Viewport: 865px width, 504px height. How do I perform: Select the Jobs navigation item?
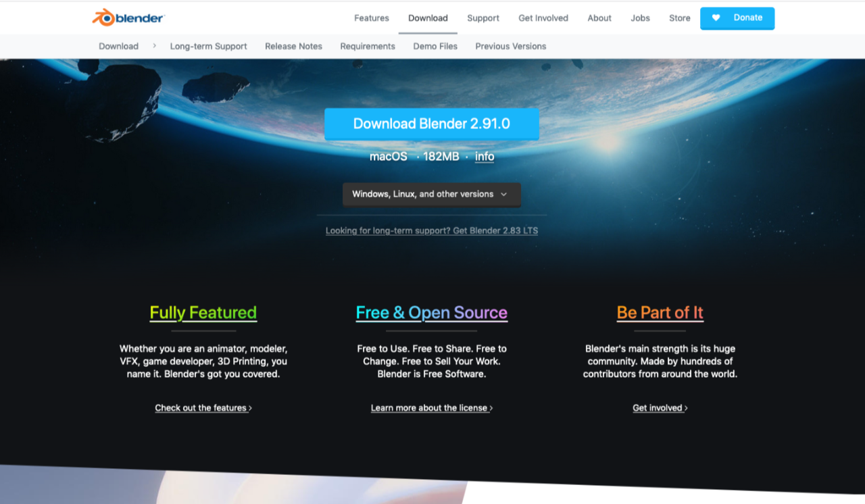click(640, 18)
